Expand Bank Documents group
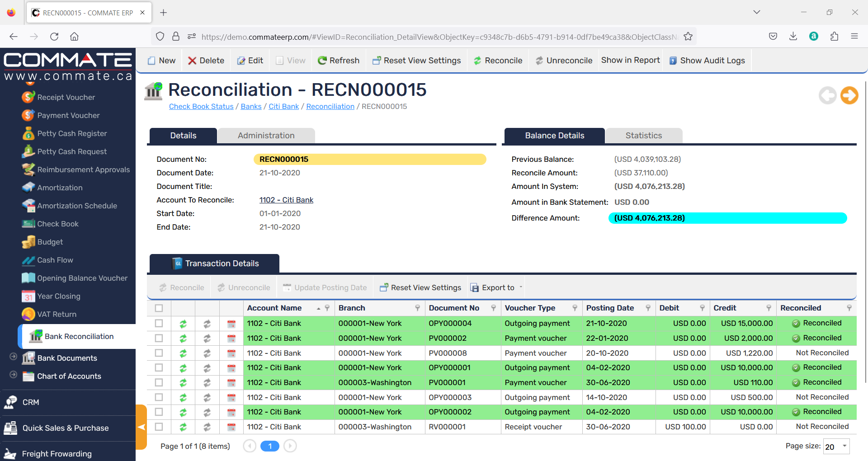The image size is (868, 461). (x=14, y=357)
